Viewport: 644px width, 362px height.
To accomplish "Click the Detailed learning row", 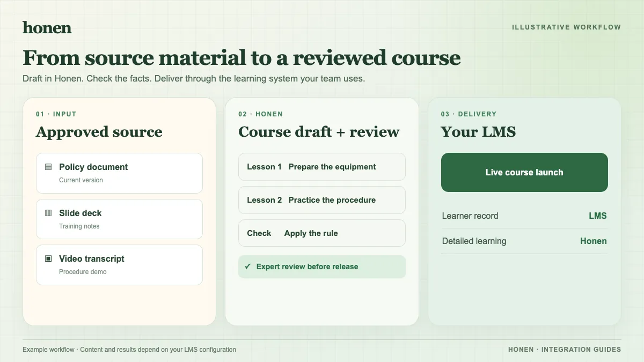I will click(x=524, y=241).
